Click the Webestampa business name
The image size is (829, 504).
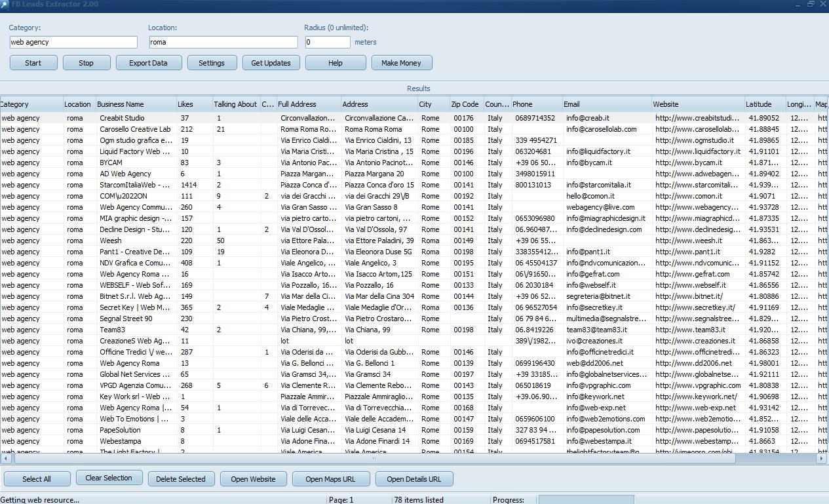tap(120, 441)
